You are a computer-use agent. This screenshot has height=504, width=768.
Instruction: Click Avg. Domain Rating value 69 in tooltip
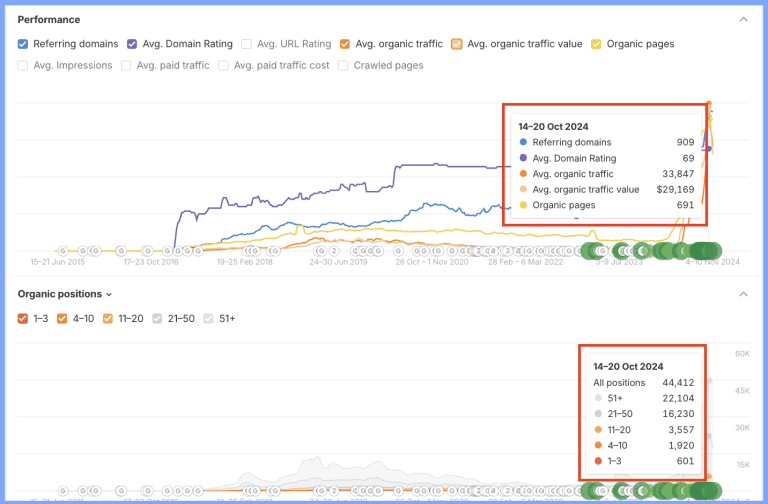coord(688,158)
